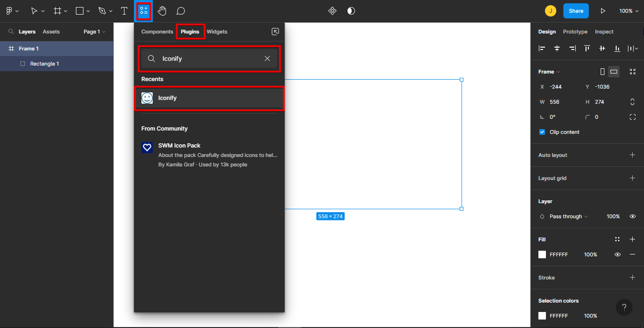The image size is (644, 328).
Task: Switch to the Widgets tab
Action: [x=217, y=32]
